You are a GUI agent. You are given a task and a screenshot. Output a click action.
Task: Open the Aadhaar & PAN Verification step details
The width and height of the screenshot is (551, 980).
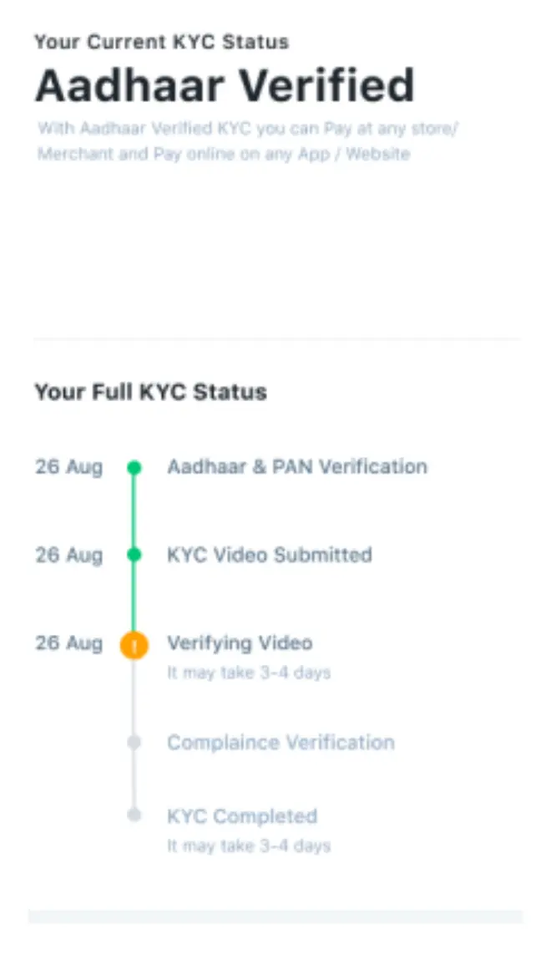click(x=297, y=467)
